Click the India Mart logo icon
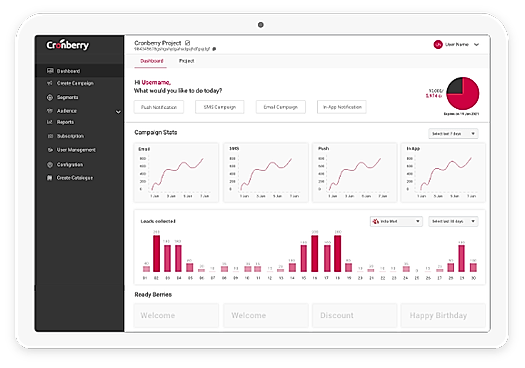Image resolution: width=525 pixels, height=368 pixels. tap(376, 221)
